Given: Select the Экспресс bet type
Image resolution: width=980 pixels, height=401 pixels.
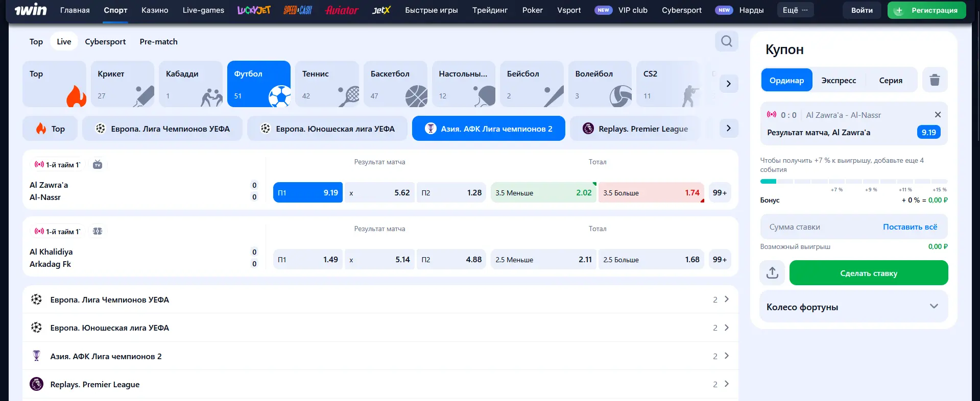Looking at the screenshot, I should 839,81.
